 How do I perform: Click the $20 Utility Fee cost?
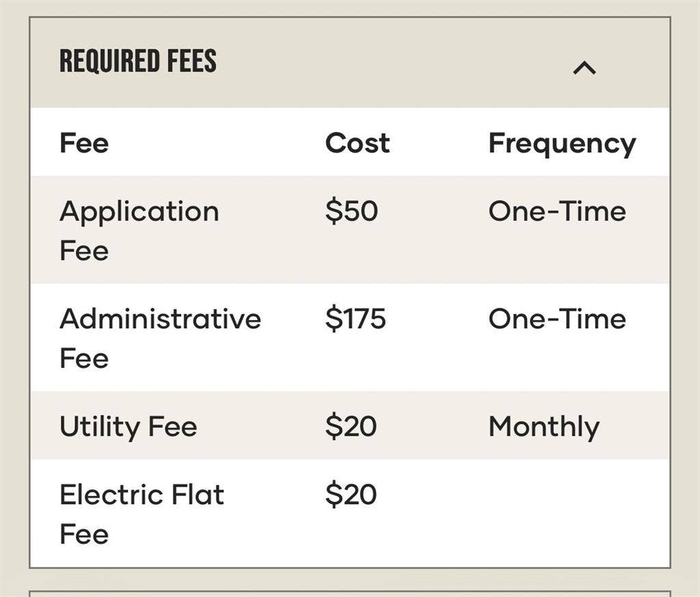[351, 427]
